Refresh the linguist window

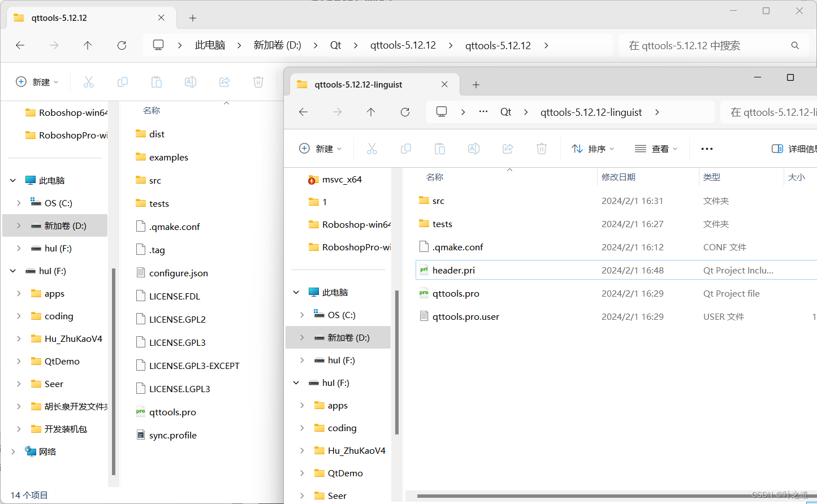[x=405, y=112]
